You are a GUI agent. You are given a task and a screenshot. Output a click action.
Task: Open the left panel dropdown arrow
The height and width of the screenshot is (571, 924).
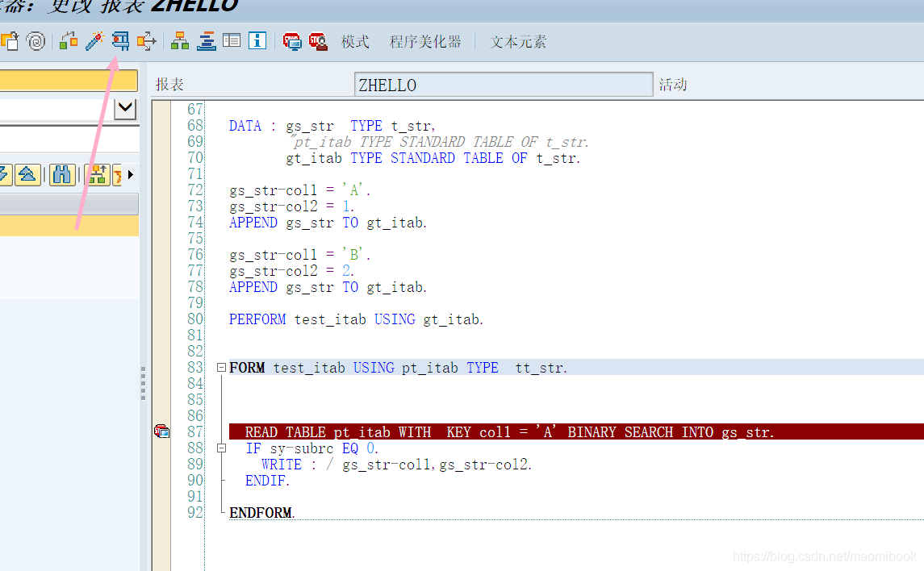(125, 108)
